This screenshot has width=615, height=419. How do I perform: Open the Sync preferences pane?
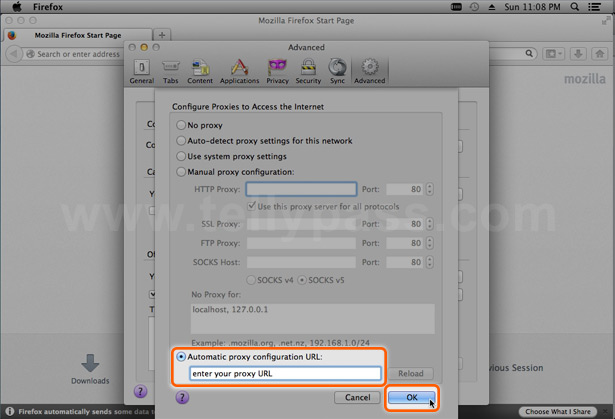tap(337, 71)
